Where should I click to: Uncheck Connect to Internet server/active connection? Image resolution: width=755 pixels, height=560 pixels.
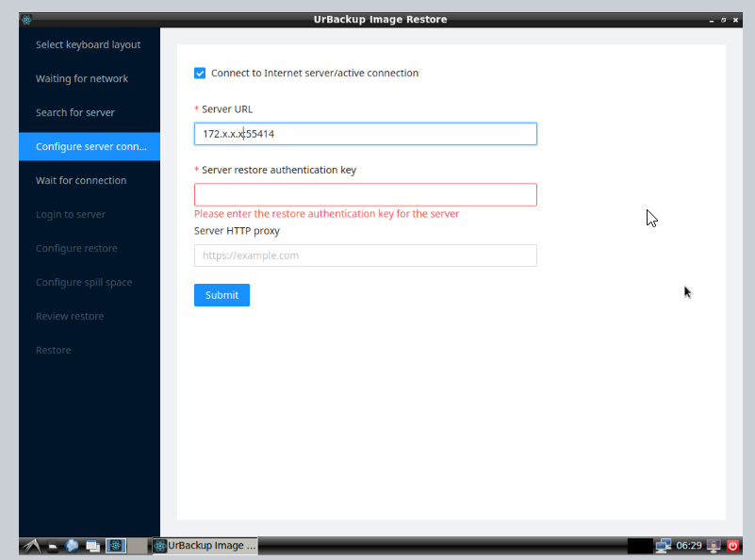point(200,74)
